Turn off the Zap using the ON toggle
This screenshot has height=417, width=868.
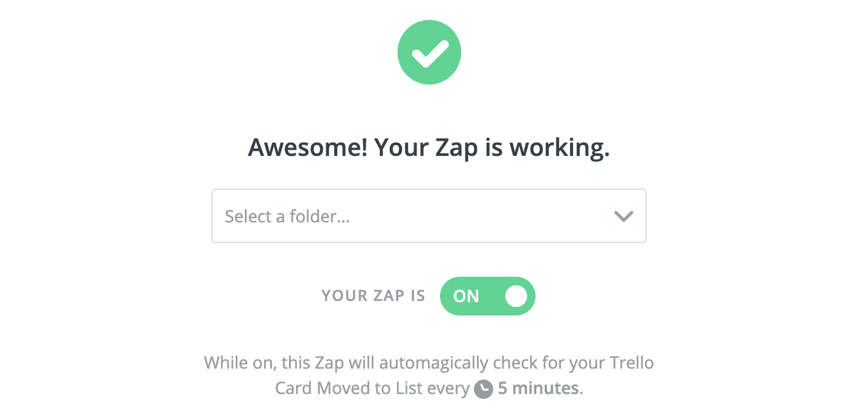click(487, 296)
